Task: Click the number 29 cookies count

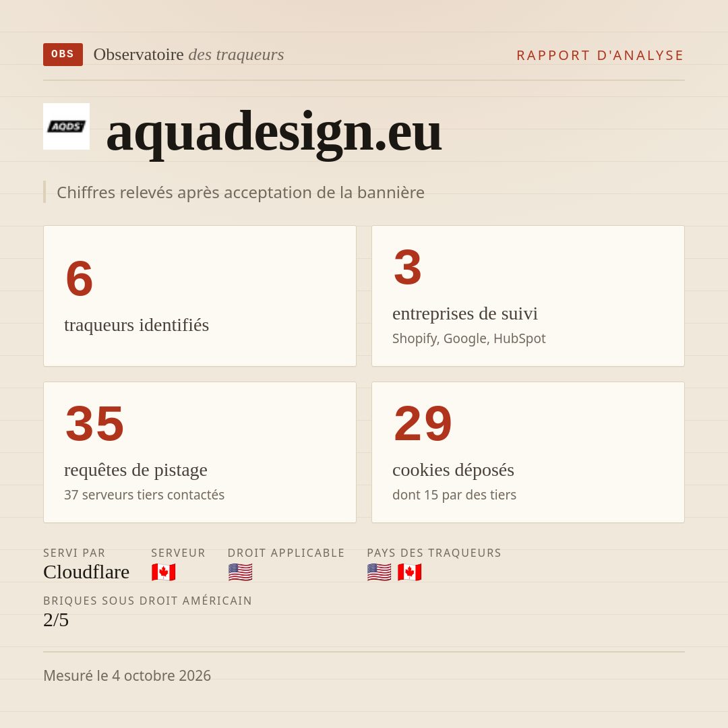Action: click(x=423, y=423)
